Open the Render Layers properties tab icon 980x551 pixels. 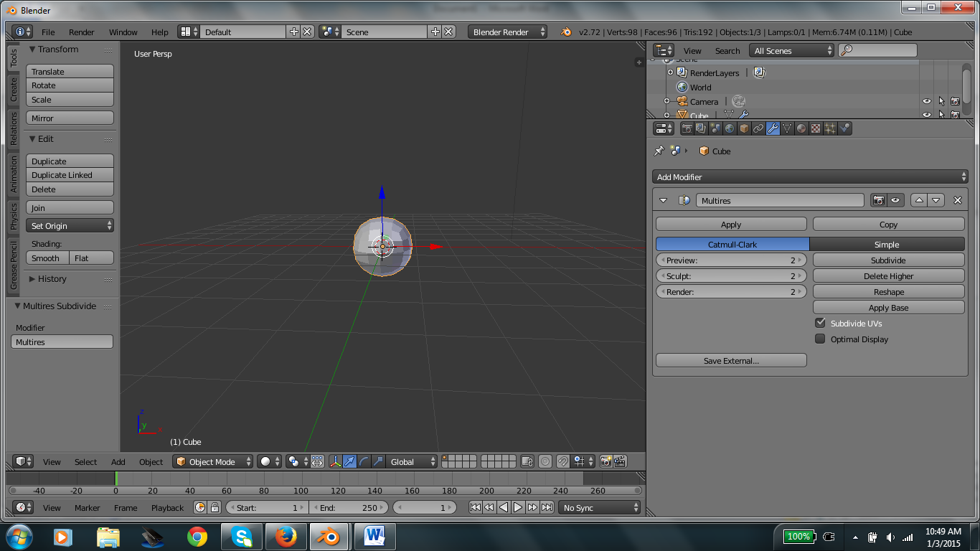[701, 128]
